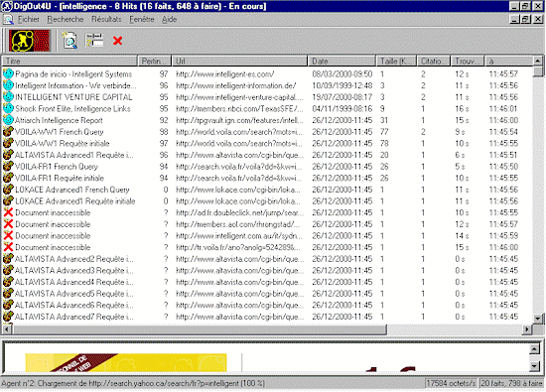546x392 pixels.
Task: Click icon of ALTAVISTA Advanced5 row
Action: pyautogui.click(x=8, y=293)
